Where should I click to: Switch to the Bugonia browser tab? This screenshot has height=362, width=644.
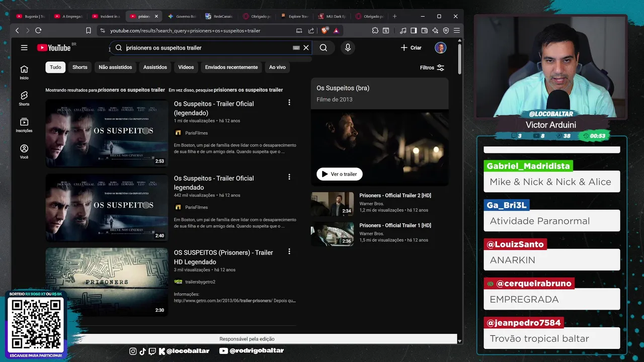point(30,16)
